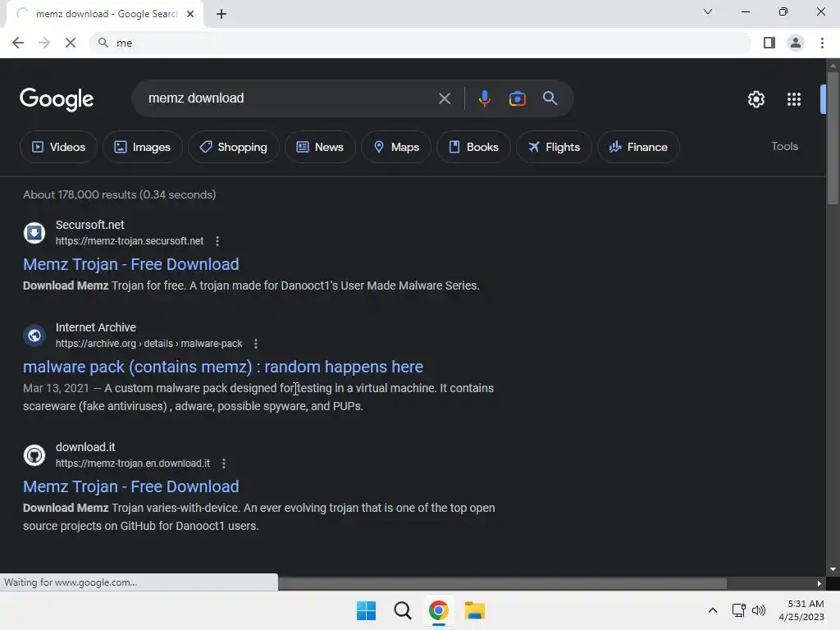Click the browser forward arrow
Screen dimensions: 840x630
click(x=44, y=43)
